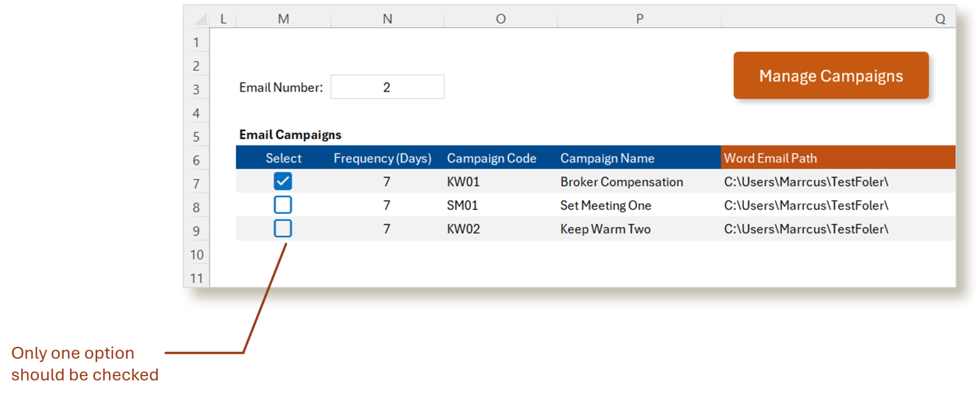Uncheck the Broker Compensation select checkbox
The image size is (980, 417).
(283, 181)
